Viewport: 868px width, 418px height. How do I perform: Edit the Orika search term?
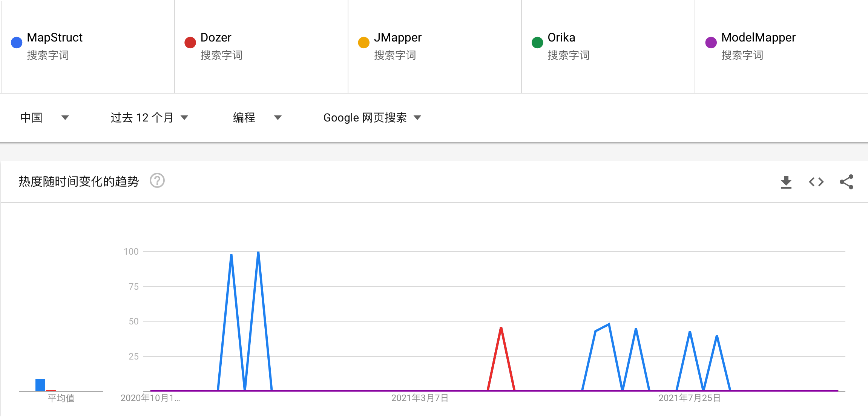561,37
